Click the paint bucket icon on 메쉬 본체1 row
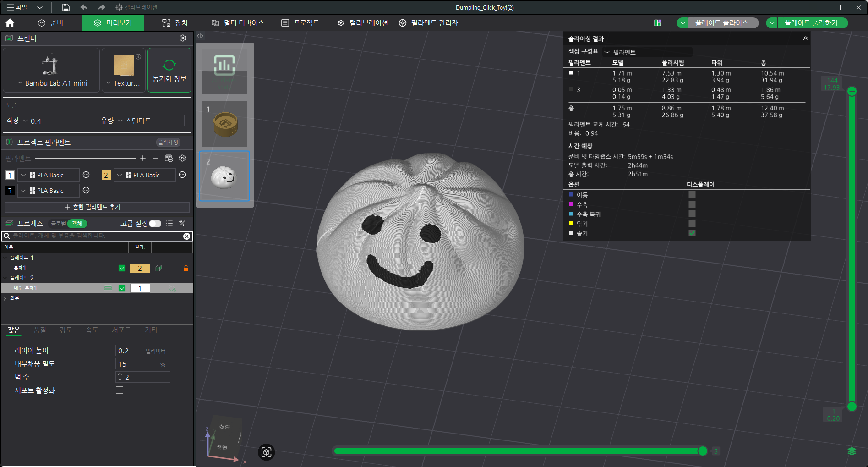The image size is (868, 467). [x=172, y=288]
